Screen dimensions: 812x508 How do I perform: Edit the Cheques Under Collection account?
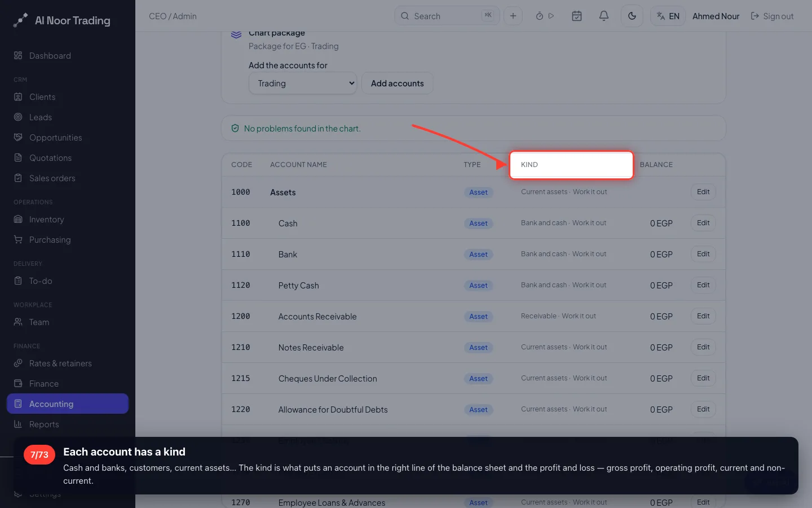(x=703, y=378)
